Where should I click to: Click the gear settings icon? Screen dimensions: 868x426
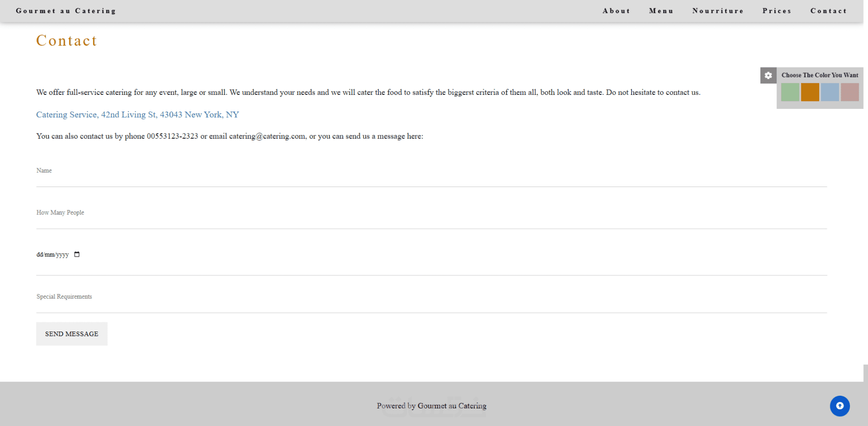pos(768,76)
